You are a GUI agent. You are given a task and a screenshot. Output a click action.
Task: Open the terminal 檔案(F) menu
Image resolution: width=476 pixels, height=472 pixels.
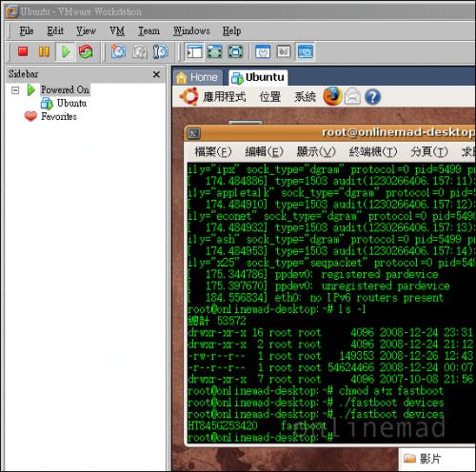213,152
